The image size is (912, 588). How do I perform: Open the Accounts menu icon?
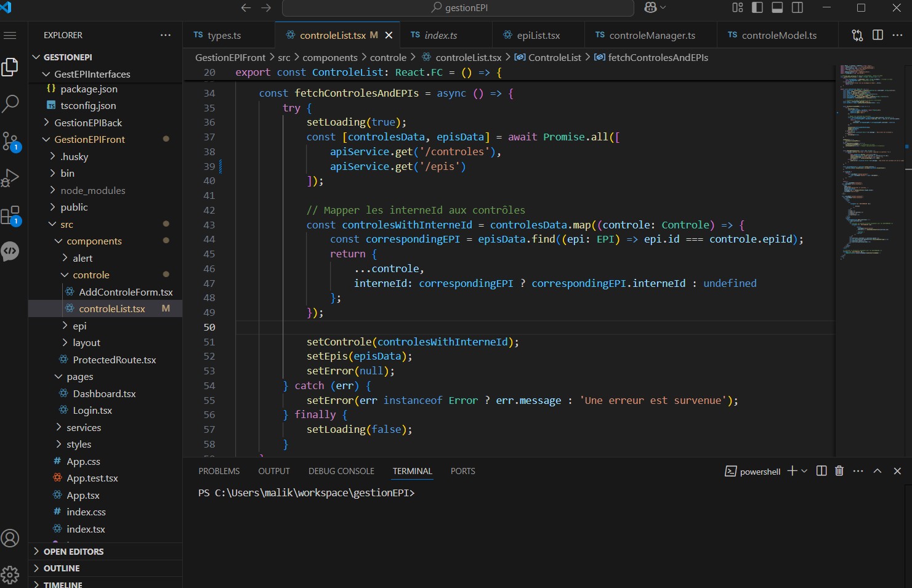[10, 539]
